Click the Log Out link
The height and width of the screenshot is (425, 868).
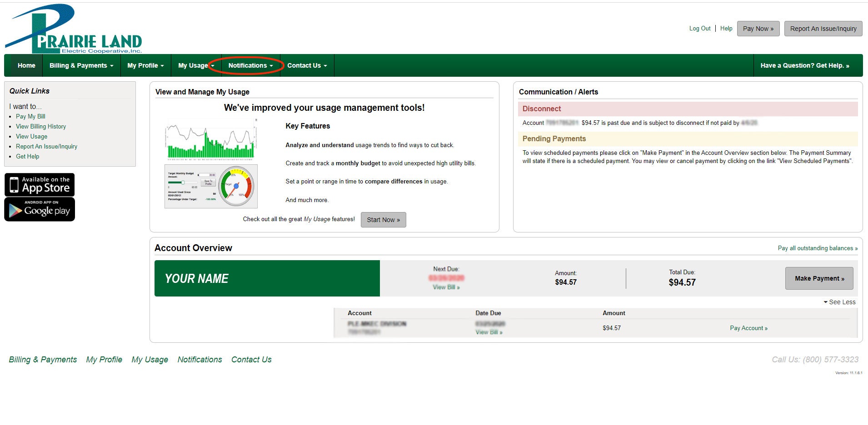coord(700,28)
